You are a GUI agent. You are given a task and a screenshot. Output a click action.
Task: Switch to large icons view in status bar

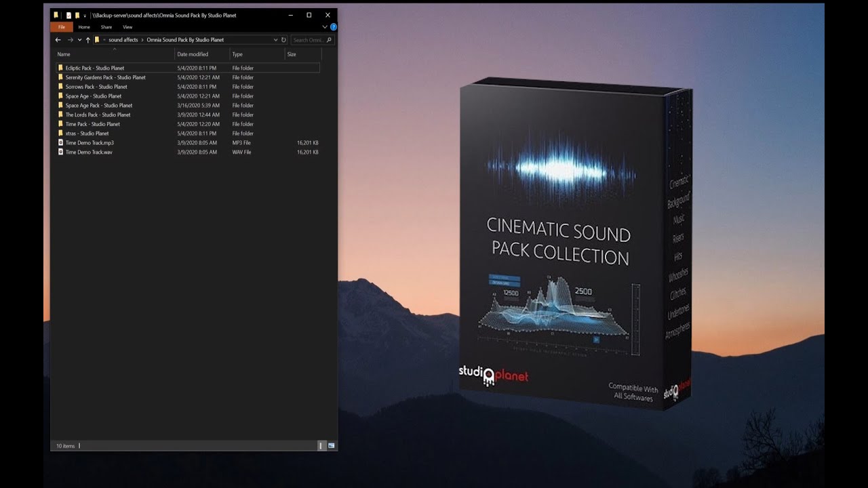331,445
